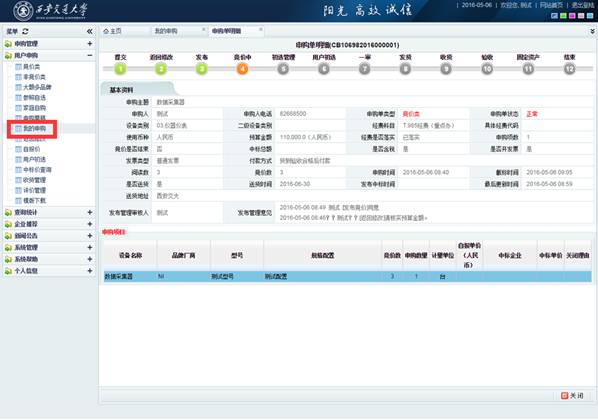Screen dimensions: 598x420
Task: Pick the light pink theme swatch
Action: [x=581, y=16]
